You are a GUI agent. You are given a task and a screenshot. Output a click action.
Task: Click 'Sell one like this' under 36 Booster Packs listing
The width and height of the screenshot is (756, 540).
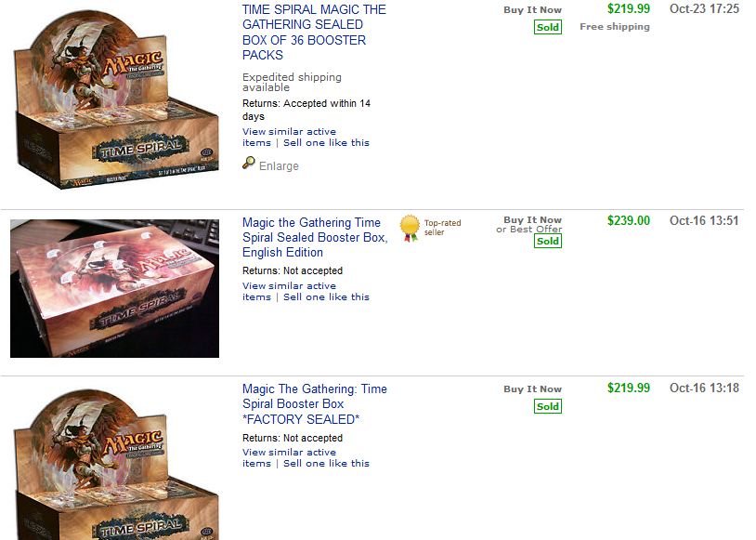point(326,142)
